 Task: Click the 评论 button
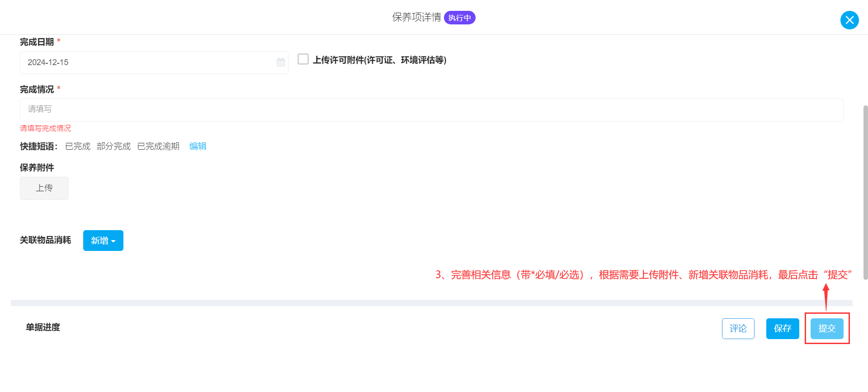pos(738,329)
